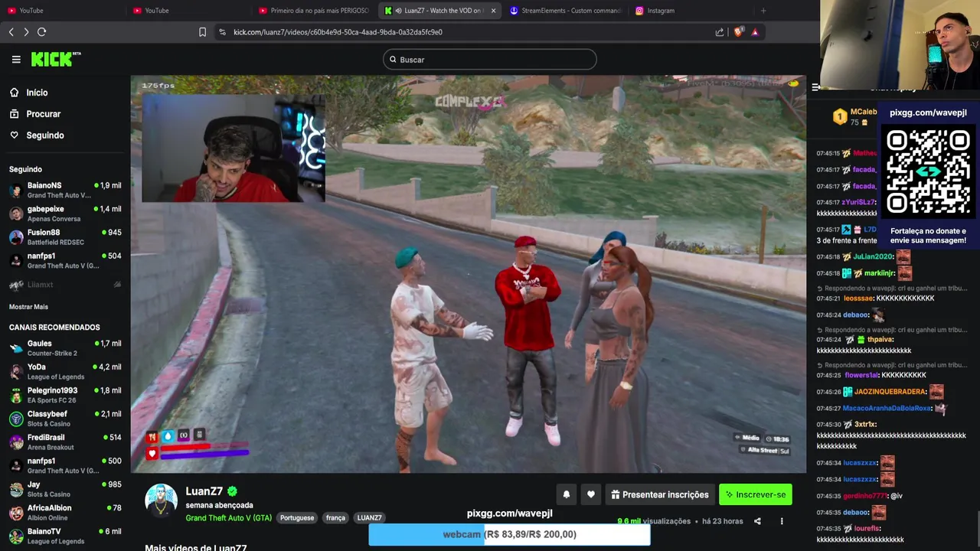
Task: Open the LuanZ7 channel name link
Action: (204, 491)
